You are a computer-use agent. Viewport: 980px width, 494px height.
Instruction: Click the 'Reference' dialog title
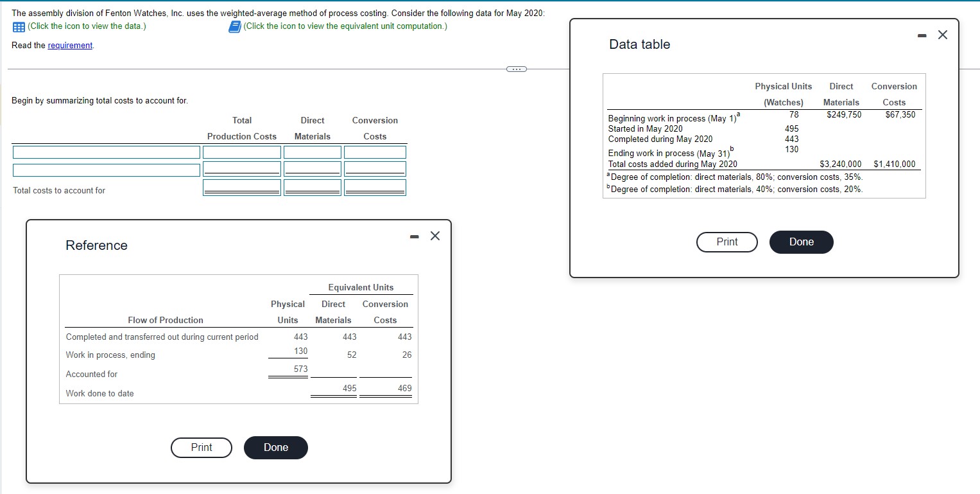[97, 245]
